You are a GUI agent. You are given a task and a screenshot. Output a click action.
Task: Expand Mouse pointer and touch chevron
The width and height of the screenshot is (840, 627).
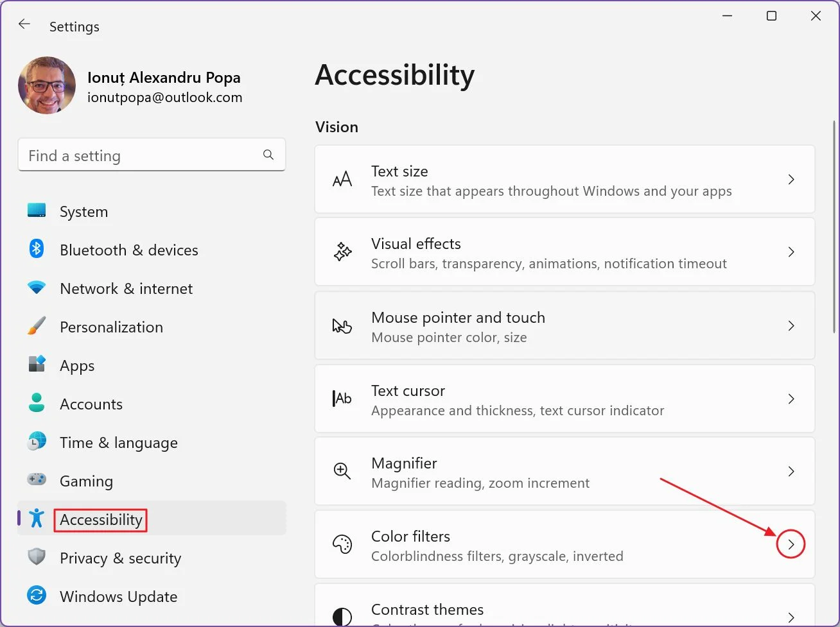tap(791, 326)
